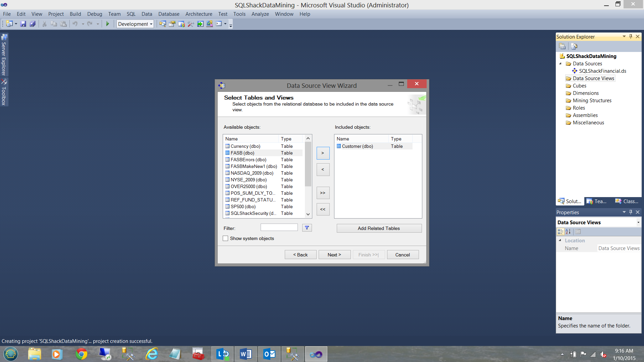
Task: Click the Add Related Tables button
Action: pyautogui.click(x=379, y=228)
